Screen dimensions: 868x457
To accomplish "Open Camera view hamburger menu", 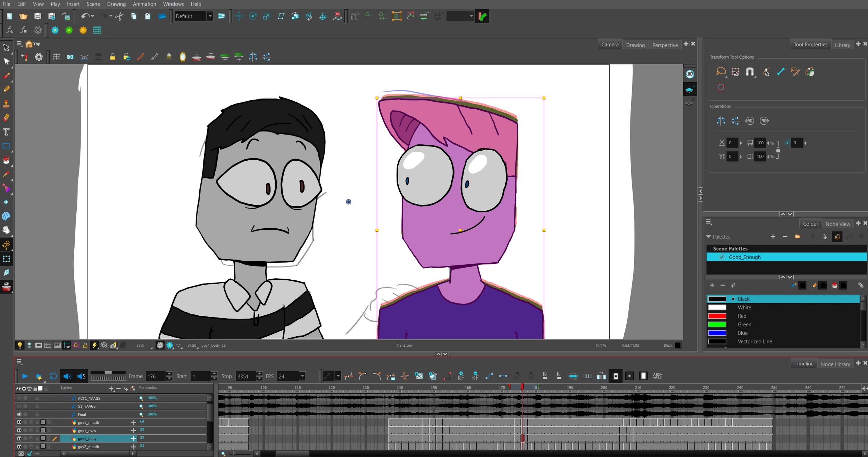I will 19,44.
